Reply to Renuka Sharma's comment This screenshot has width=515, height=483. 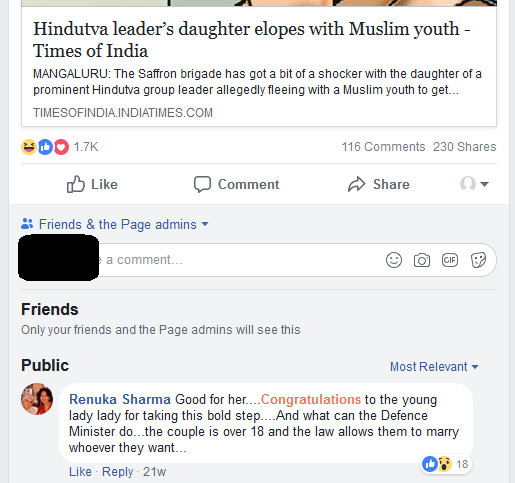pos(117,472)
